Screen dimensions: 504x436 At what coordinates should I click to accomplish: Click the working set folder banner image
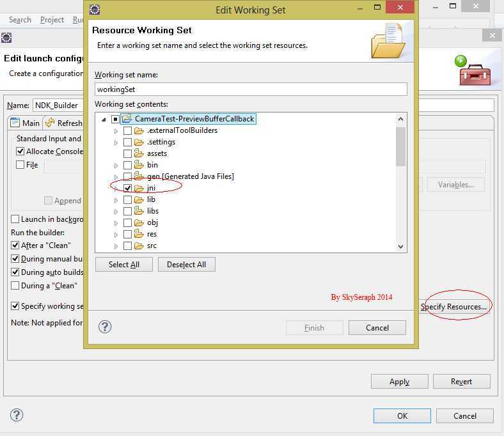click(x=388, y=41)
